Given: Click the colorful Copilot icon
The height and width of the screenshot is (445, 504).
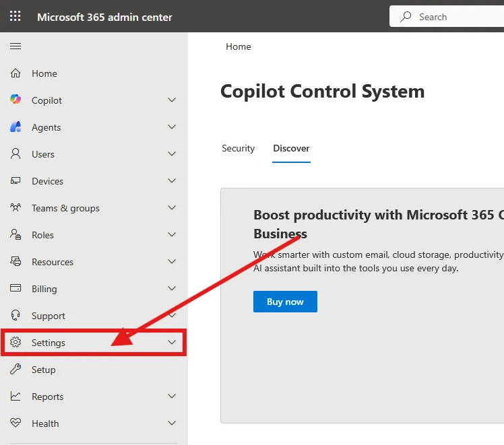Looking at the screenshot, I should pos(15,99).
